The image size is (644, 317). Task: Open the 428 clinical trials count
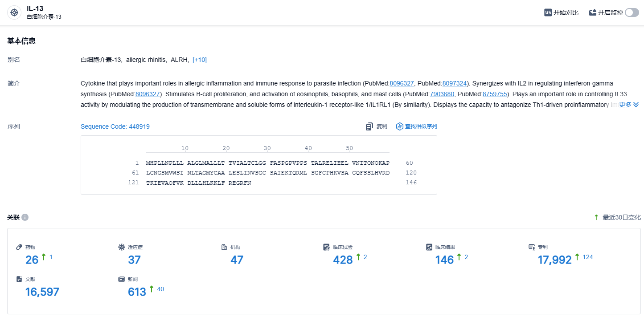pyautogui.click(x=343, y=260)
